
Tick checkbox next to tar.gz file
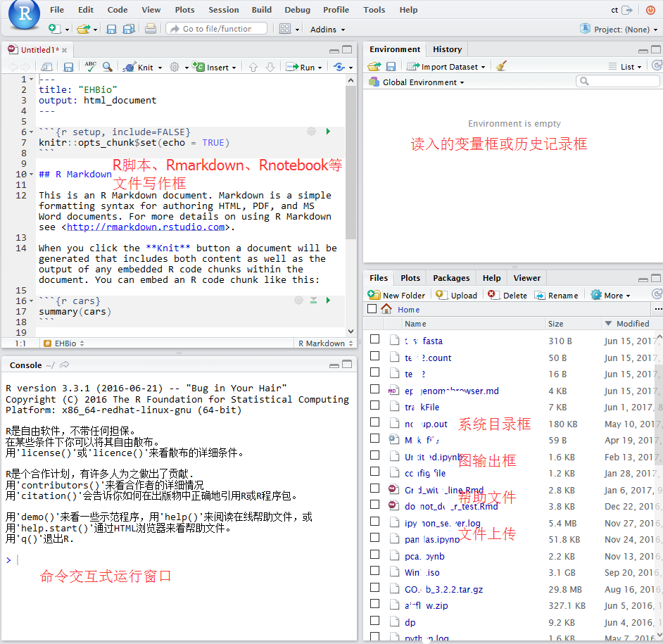(x=374, y=587)
